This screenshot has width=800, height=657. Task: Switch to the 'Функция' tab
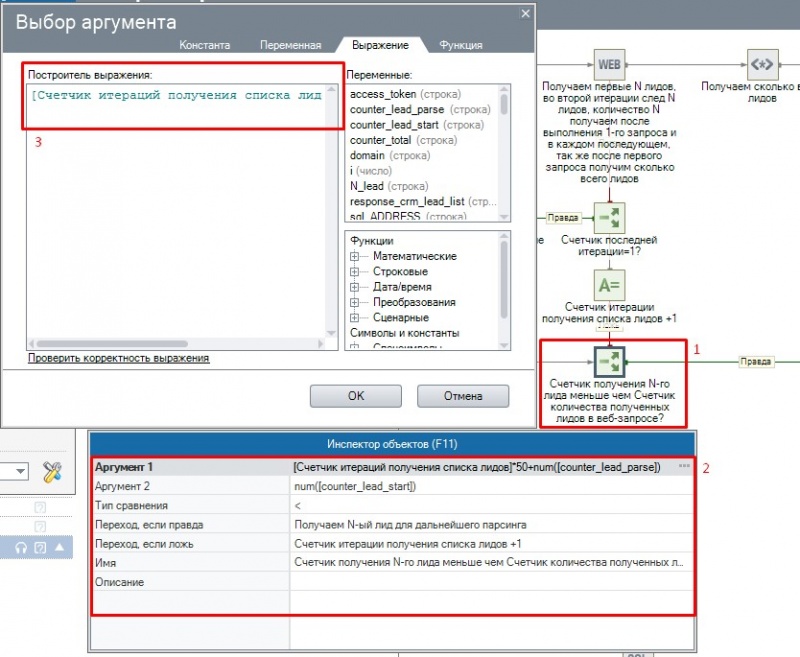(461, 45)
